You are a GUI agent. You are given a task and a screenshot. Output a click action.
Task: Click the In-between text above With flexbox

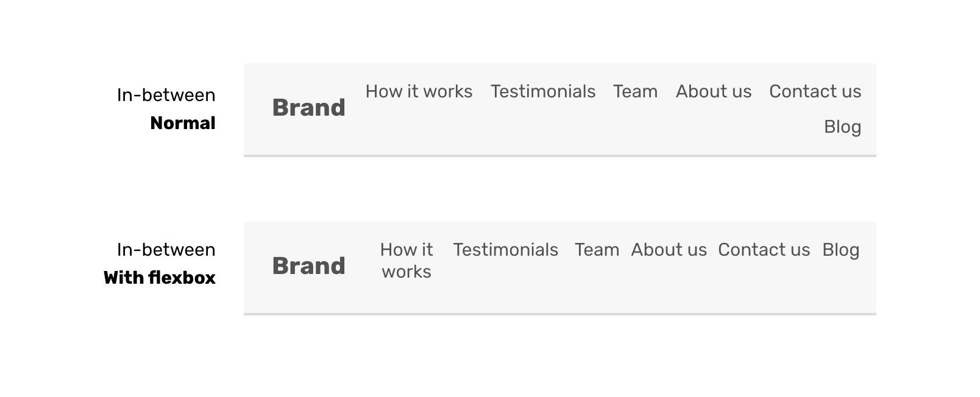click(x=166, y=250)
